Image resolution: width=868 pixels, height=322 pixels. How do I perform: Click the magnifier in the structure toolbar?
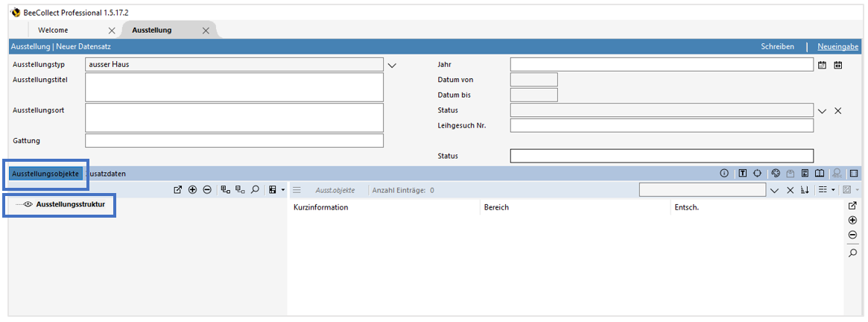click(255, 190)
